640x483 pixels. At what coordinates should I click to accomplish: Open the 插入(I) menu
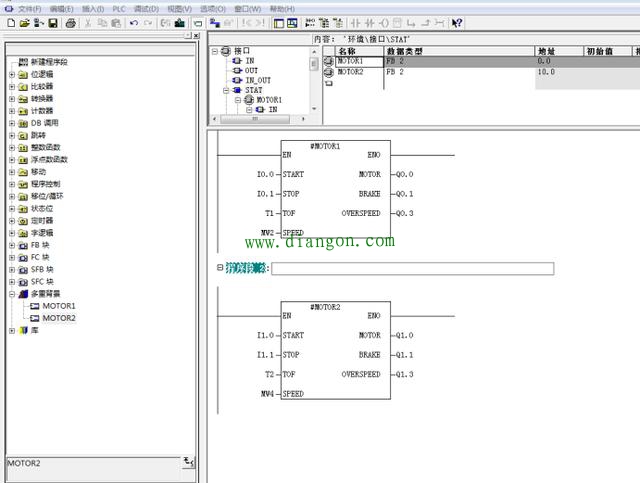[93, 9]
